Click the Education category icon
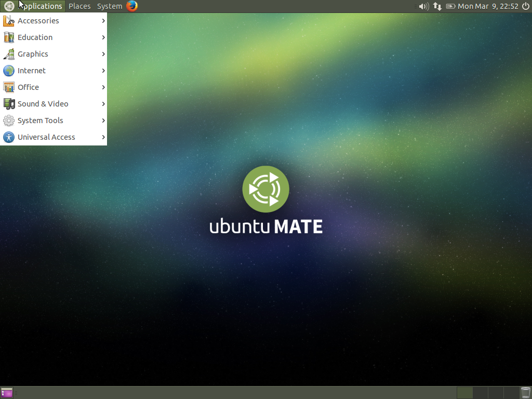The width and height of the screenshot is (532, 399). 9,37
